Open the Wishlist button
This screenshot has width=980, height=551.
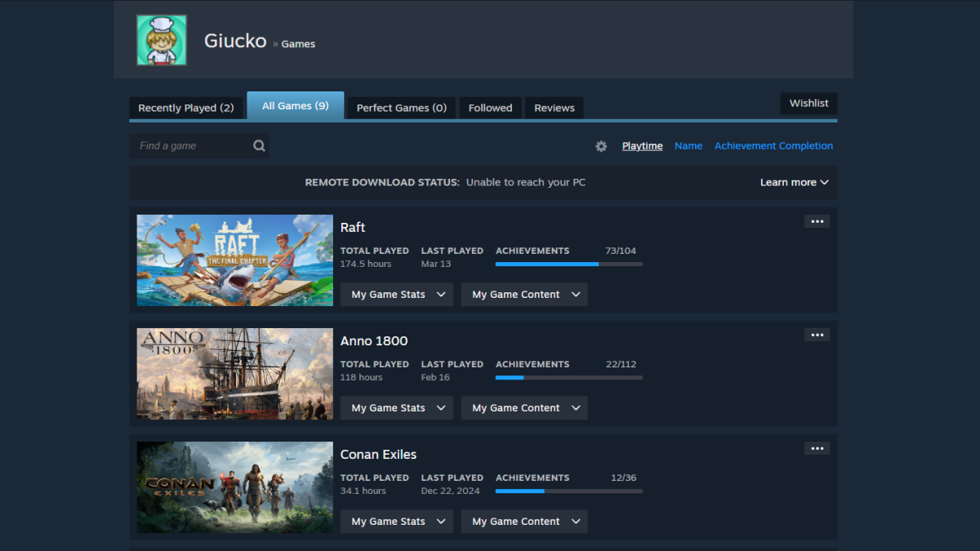tap(808, 103)
